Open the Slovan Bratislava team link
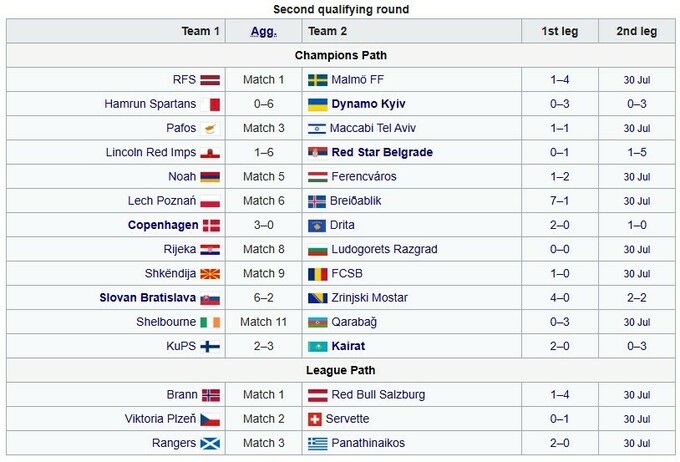This screenshot has width=680, height=462. pos(147,298)
